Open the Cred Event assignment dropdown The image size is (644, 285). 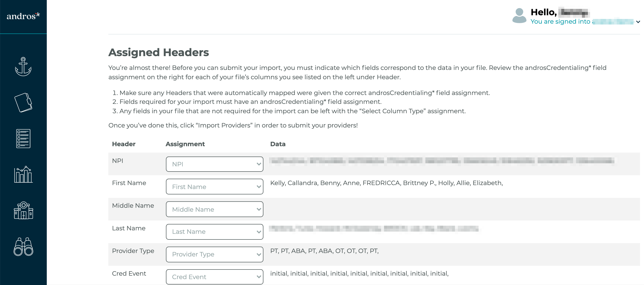[214, 277]
